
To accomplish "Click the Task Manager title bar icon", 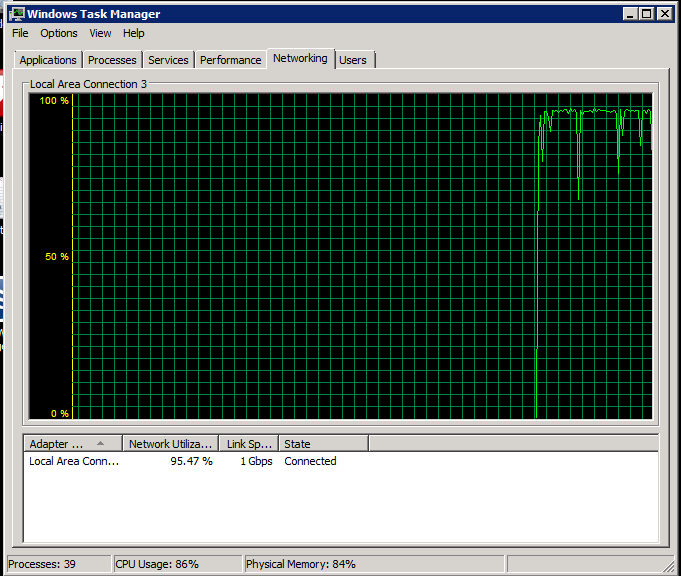I will [17, 14].
